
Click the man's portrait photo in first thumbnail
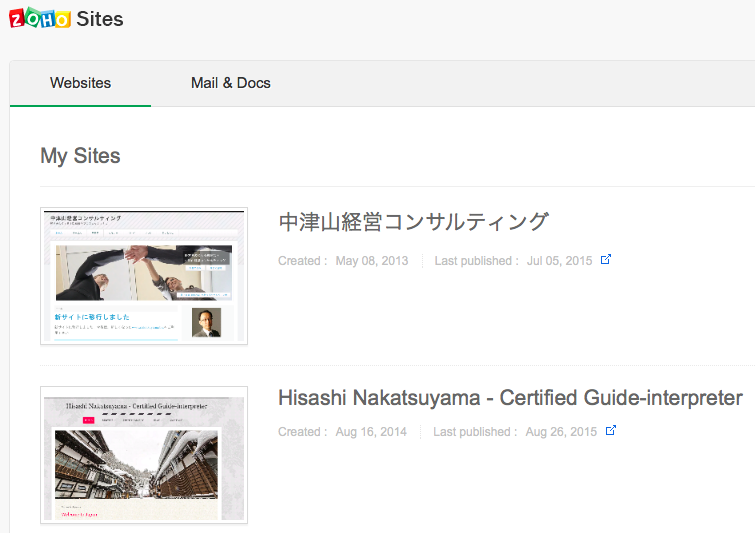click(205, 322)
